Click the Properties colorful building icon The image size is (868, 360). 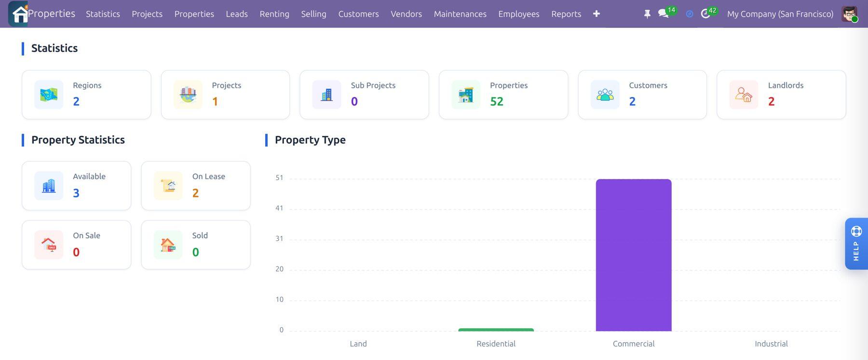[466, 95]
